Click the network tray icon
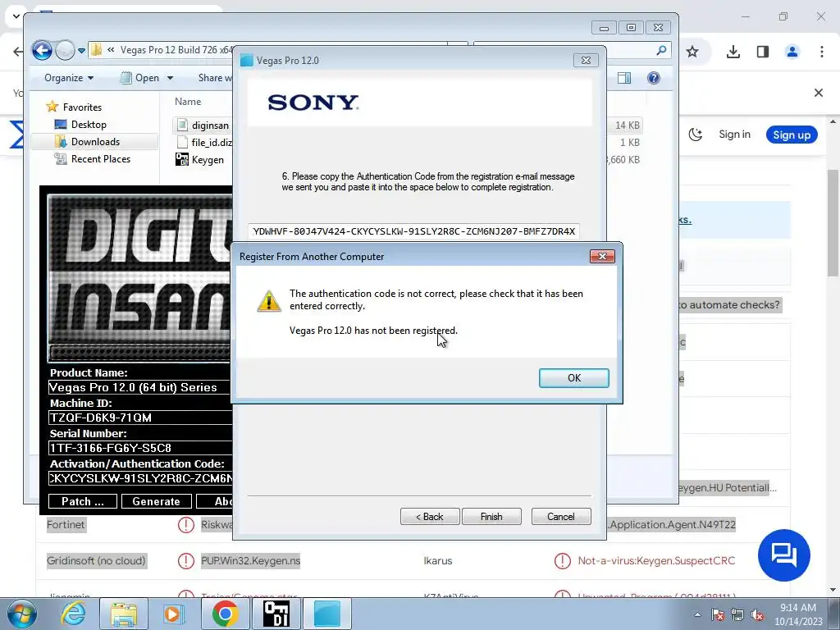 pyautogui.click(x=737, y=614)
